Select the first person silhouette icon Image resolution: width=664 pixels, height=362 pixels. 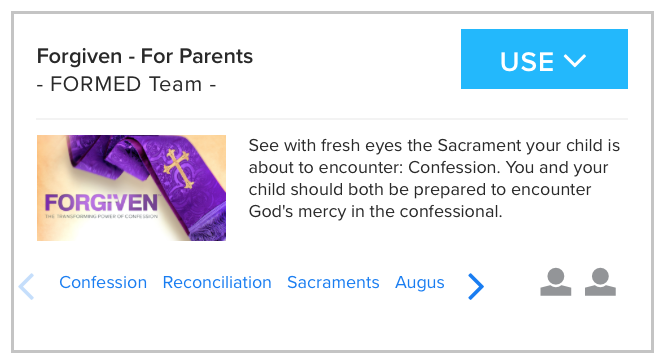(556, 282)
